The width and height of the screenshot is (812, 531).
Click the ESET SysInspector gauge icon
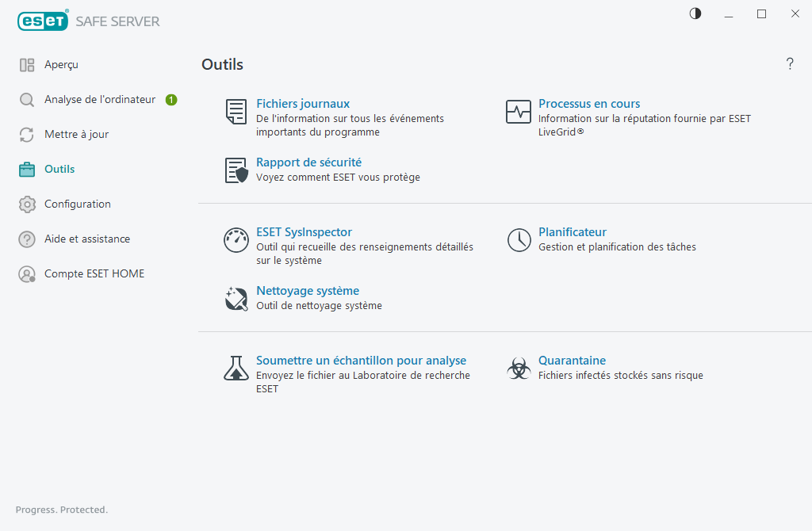coord(236,240)
